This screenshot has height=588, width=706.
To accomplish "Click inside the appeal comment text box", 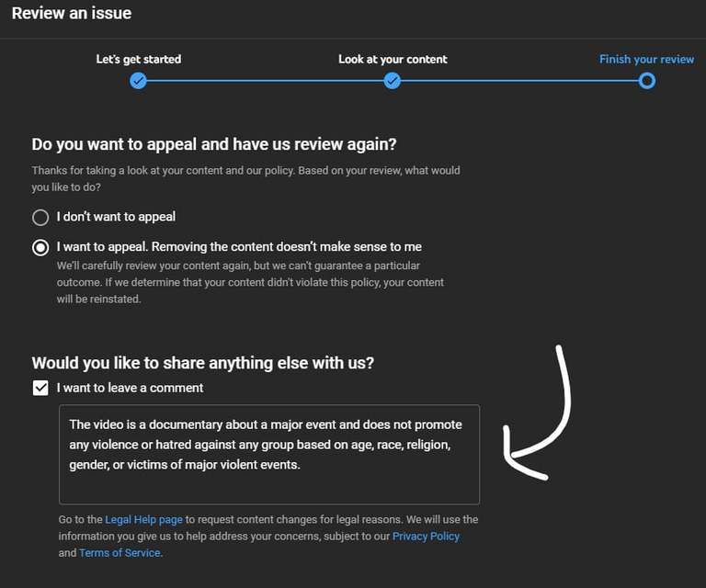I will pyautogui.click(x=269, y=455).
